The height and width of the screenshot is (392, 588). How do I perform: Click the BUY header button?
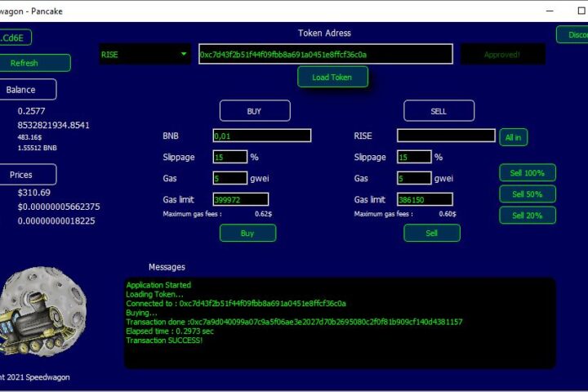tap(255, 111)
